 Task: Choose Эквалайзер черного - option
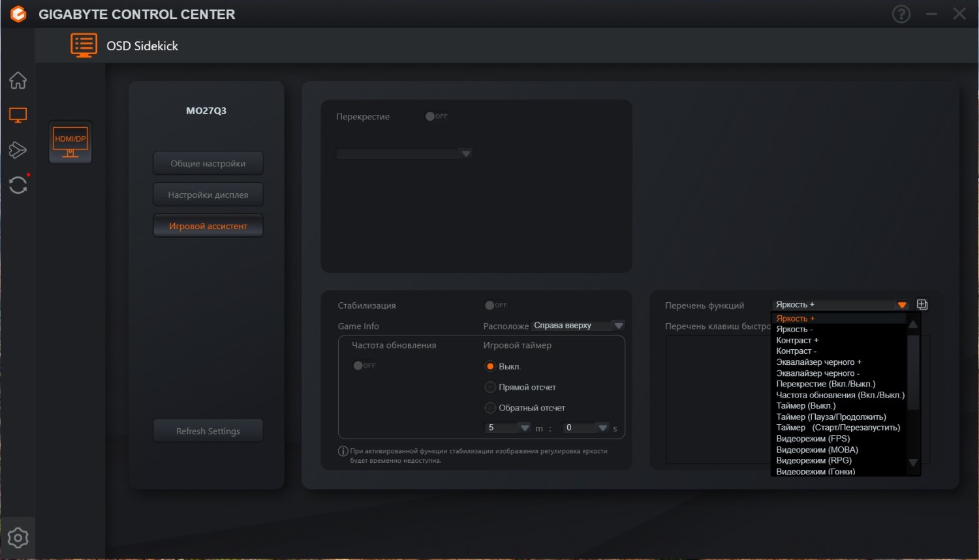pos(839,373)
